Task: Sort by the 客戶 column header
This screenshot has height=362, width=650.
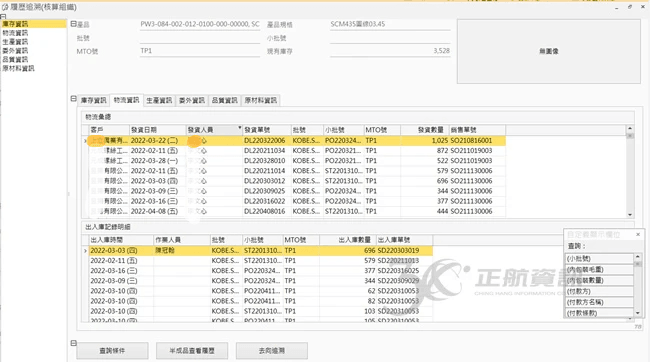Action: [109, 130]
